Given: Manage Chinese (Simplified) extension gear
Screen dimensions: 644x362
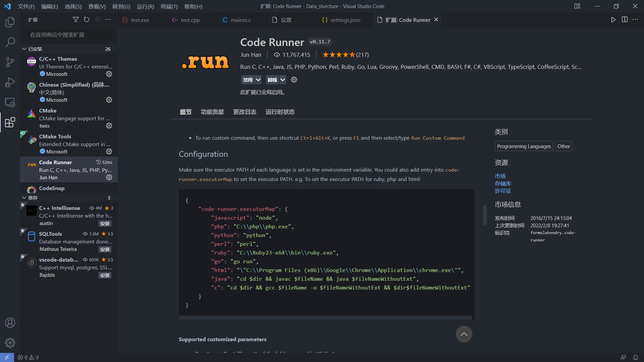Looking at the screenshot, I should pyautogui.click(x=109, y=100).
